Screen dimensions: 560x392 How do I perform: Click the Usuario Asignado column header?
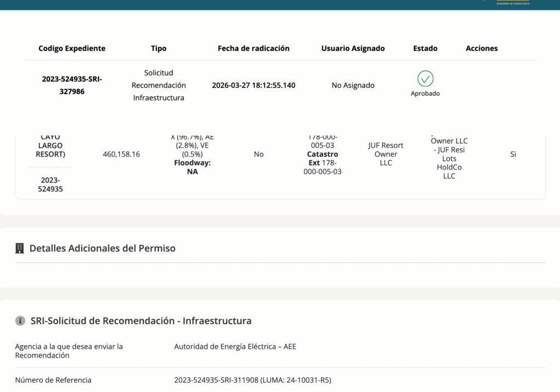point(353,48)
